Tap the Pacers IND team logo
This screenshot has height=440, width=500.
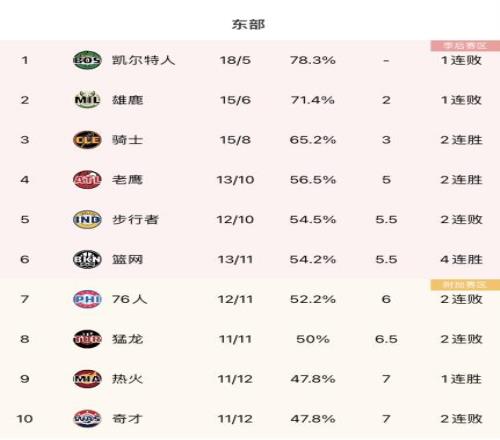click(87, 219)
